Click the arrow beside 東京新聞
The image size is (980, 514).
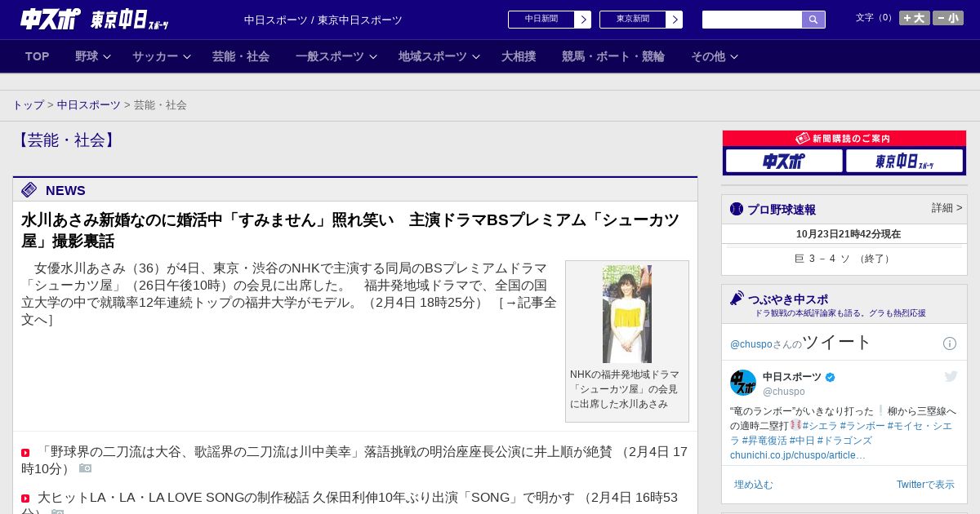point(675,20)
